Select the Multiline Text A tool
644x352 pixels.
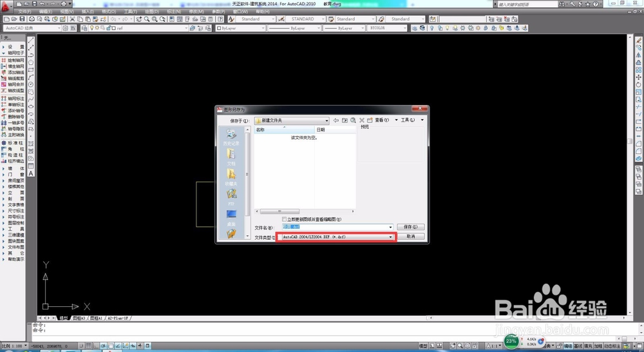(31, 173)
